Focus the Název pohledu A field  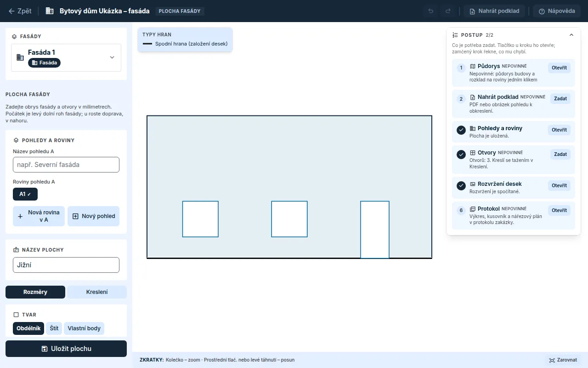click(66, 165)
